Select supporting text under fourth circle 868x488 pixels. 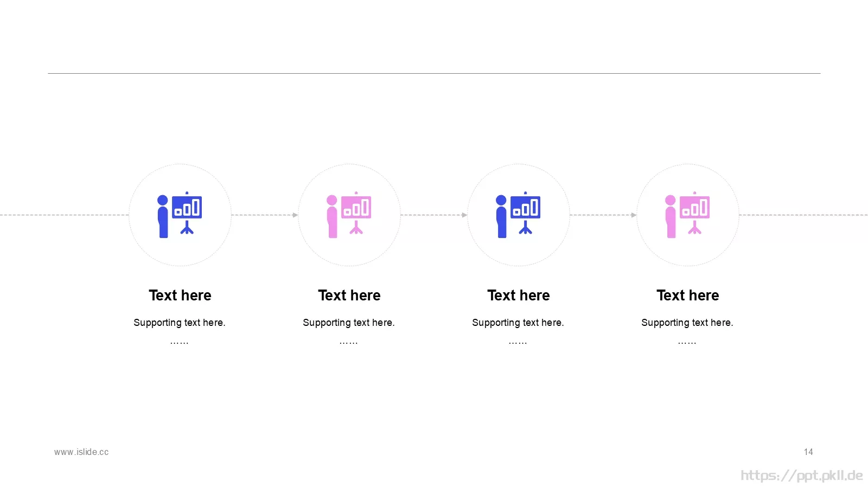point(687,323)
